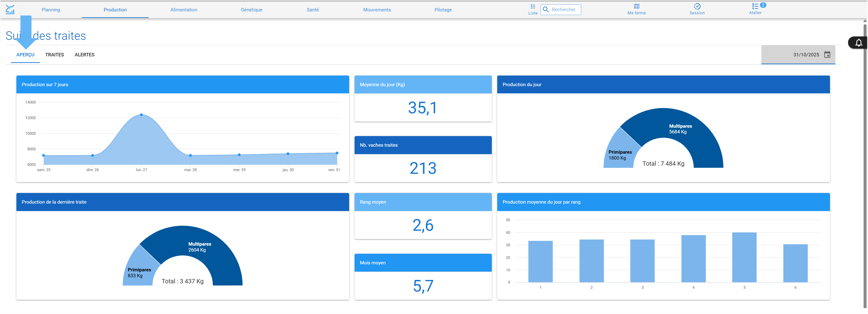Open the Liste icon in top bar
Image resolution: width=868 pixels, height=314 pixels.
tap(533, 7)
